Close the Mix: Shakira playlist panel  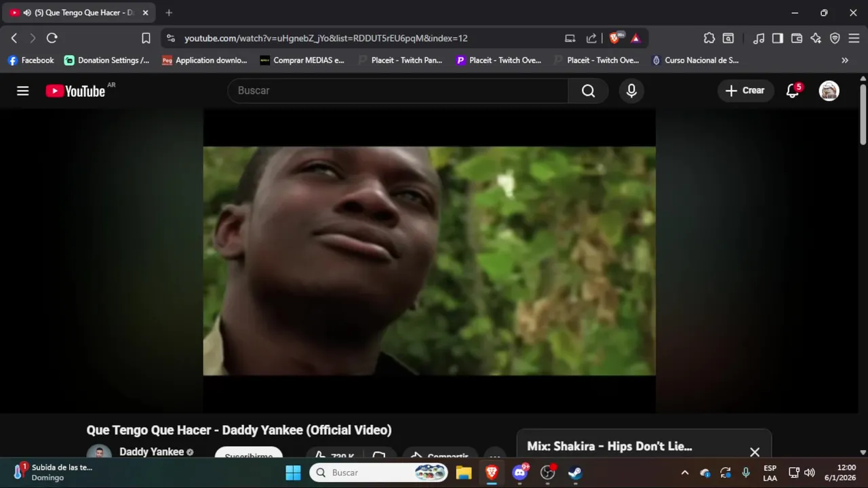[755, 452]
